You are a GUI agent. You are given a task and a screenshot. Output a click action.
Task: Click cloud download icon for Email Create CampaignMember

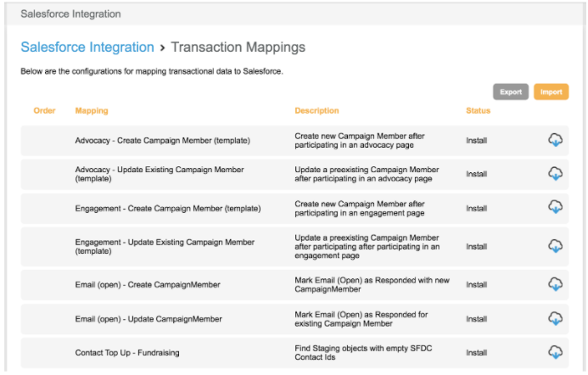[x=555, y=284]
